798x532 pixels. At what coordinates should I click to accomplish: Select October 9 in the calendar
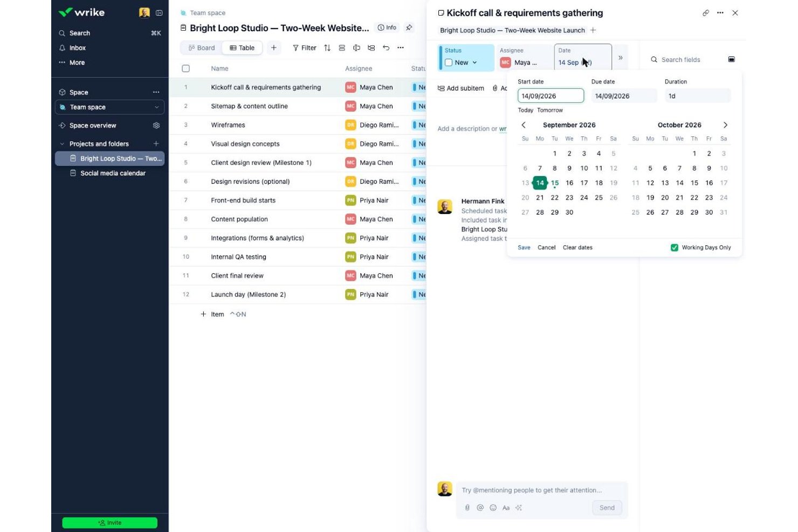point(709,168)
